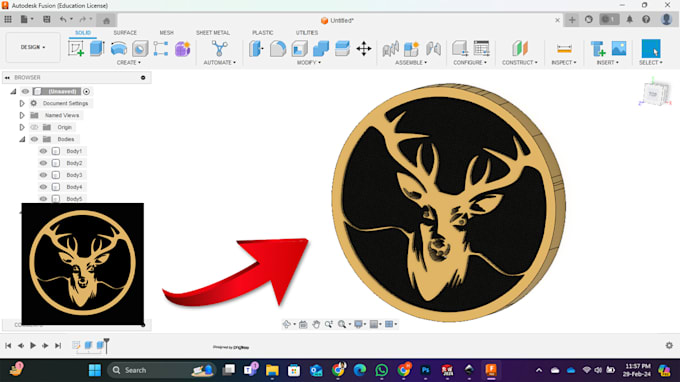Collapse the Bodies folder
Image resolution: width=680 pixels, height=382 pixels.
pyautogui.click(x=22, y=139)
